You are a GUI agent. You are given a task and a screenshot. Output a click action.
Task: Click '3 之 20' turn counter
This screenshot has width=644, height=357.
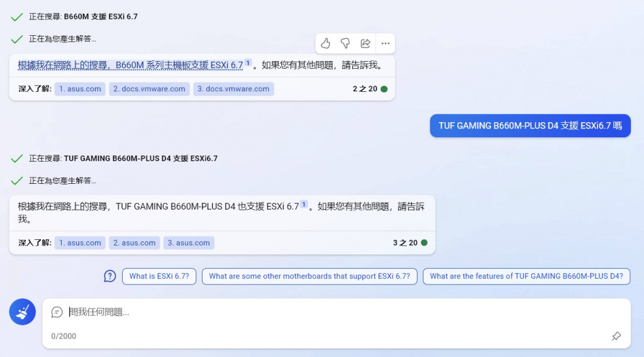tap(405, 242)
